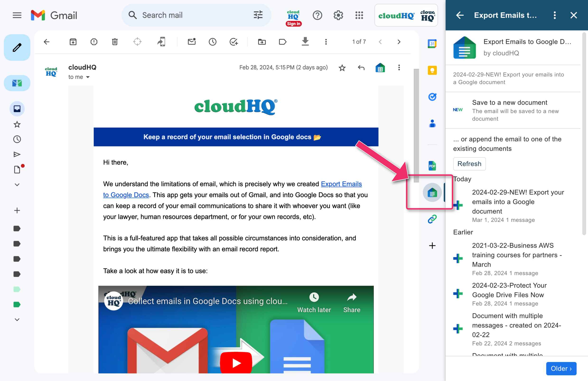This screenshot has width=588, height=381.
Task: Go back in add-on panel
Action: (x=460, y=15)
